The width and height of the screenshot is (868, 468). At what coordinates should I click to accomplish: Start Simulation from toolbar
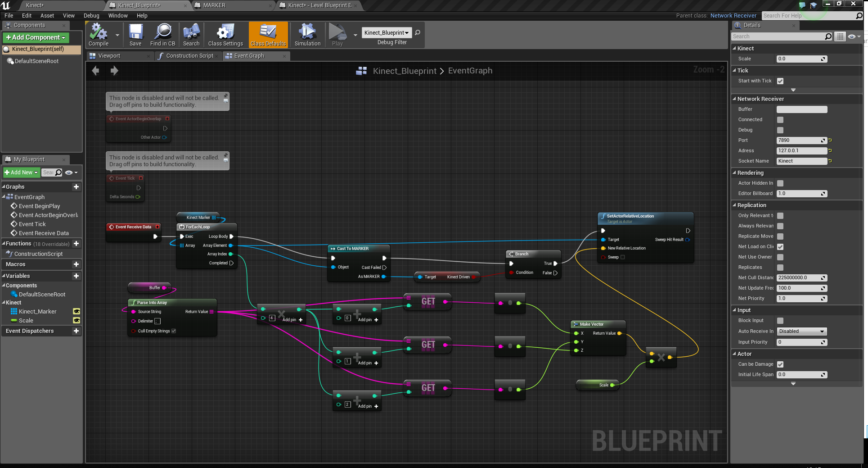click(x=308, y=35)
